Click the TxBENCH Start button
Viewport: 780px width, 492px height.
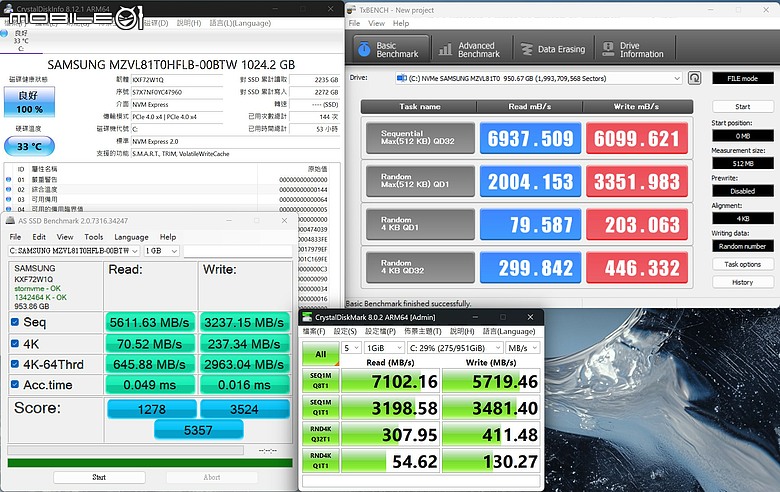point(743,106)
